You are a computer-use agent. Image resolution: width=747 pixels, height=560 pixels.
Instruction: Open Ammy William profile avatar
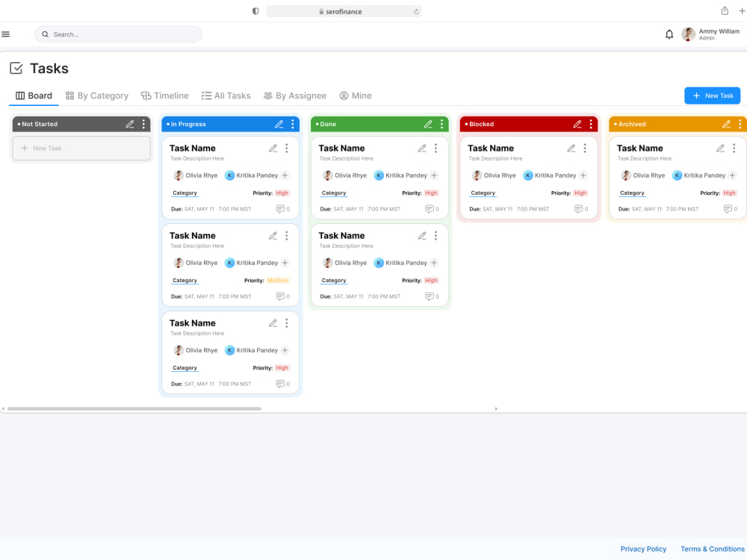[x=688, y=34]
